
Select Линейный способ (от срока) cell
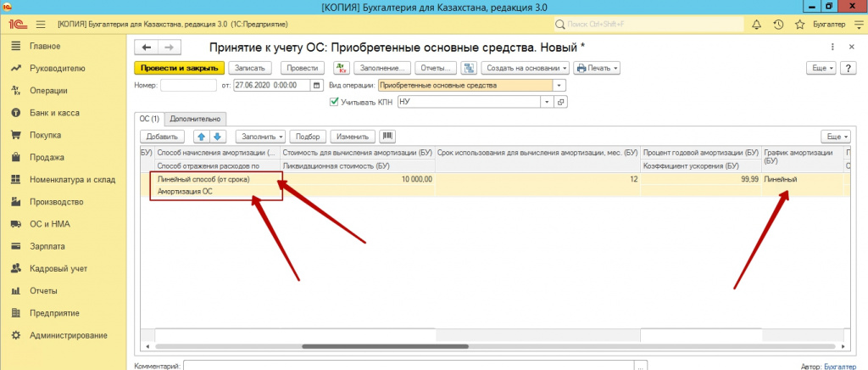218,179
